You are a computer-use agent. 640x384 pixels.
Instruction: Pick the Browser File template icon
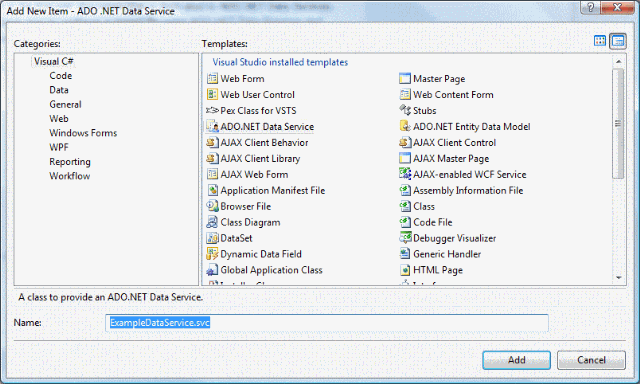coord(212,206)
